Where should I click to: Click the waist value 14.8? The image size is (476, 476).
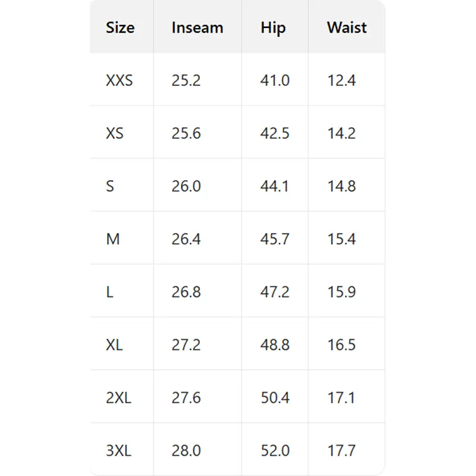pos(342,186)
